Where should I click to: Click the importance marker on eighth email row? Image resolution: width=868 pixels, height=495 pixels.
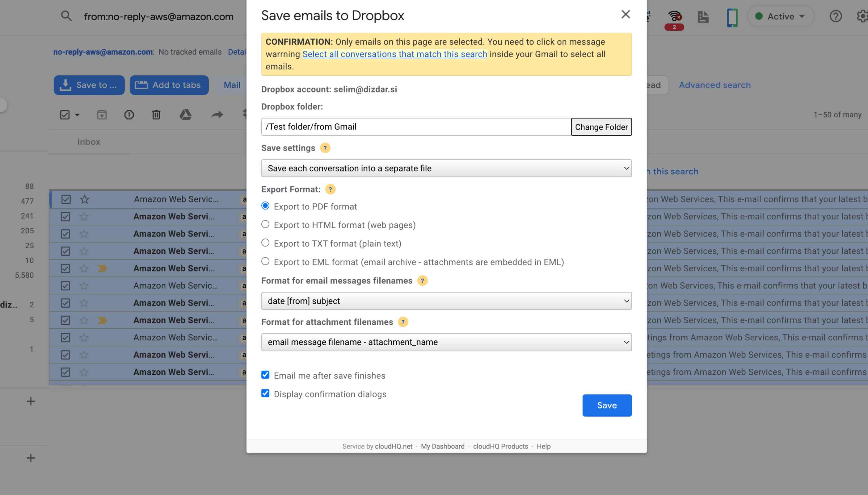click(x=102, y=320)
